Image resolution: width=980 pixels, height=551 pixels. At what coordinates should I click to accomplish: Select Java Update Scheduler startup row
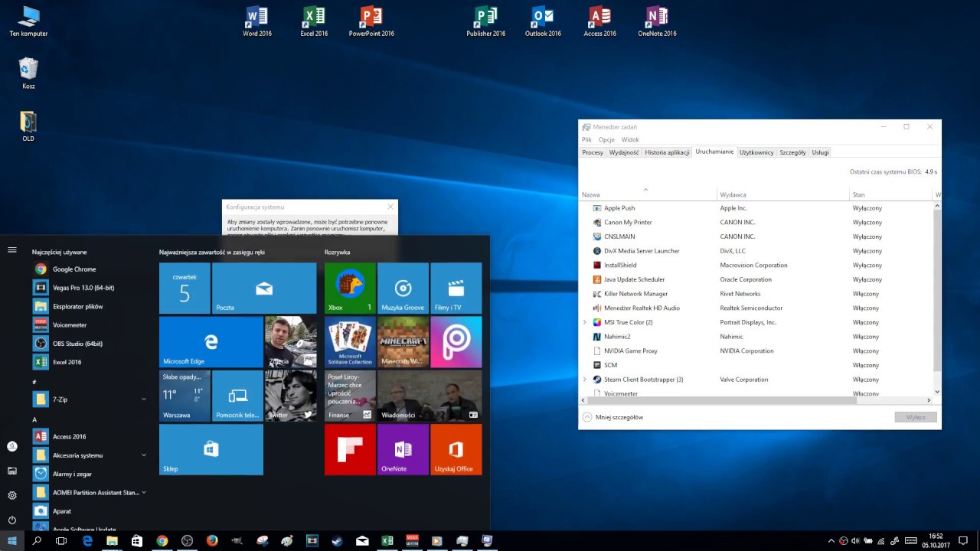(756, 279)
